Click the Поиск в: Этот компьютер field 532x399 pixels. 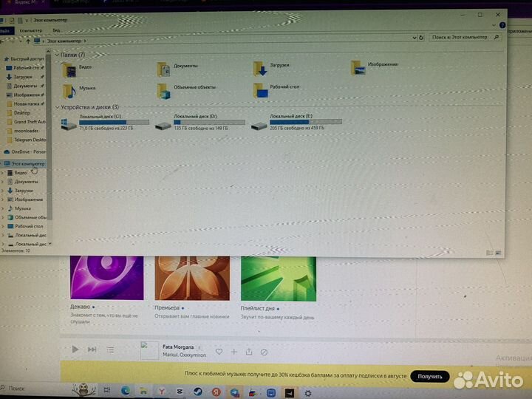pos(458,36)
